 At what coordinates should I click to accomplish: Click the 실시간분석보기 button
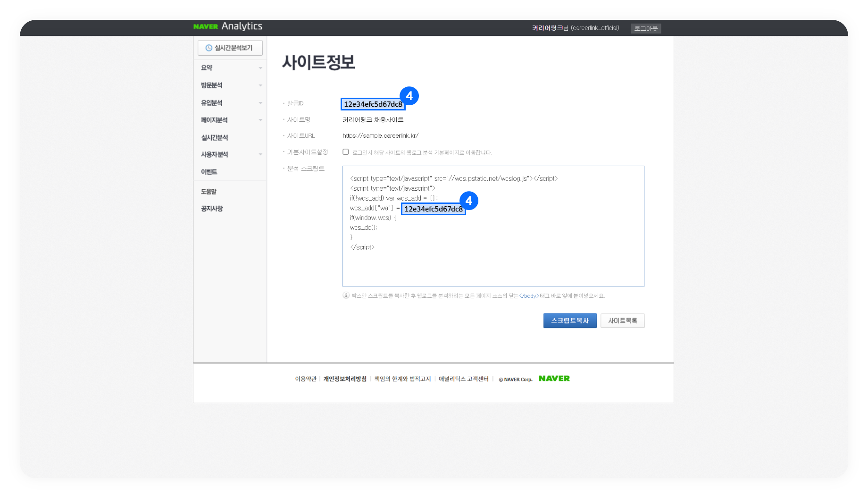[x=230, y=48]
